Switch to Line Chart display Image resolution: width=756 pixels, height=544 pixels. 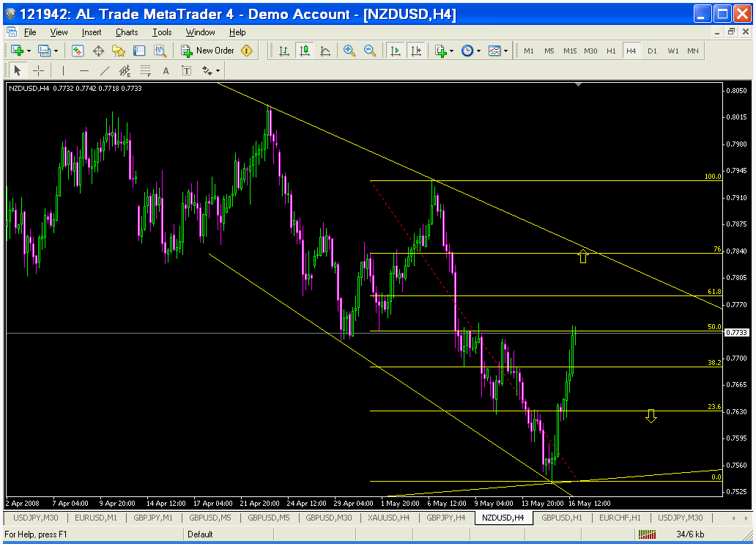coord(325,51)
